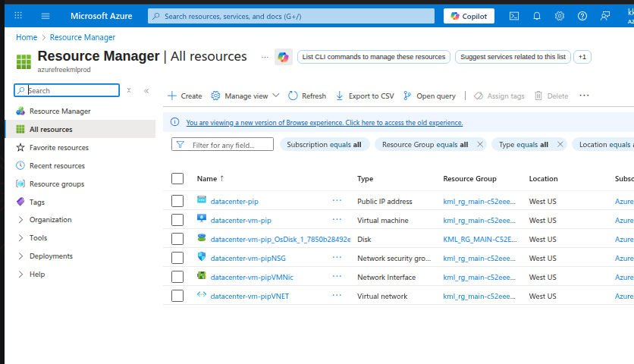Image resolution: width=634 pixels, height=364 pixels.
Task: Open the Manage view dropdown
Action: 245,96
